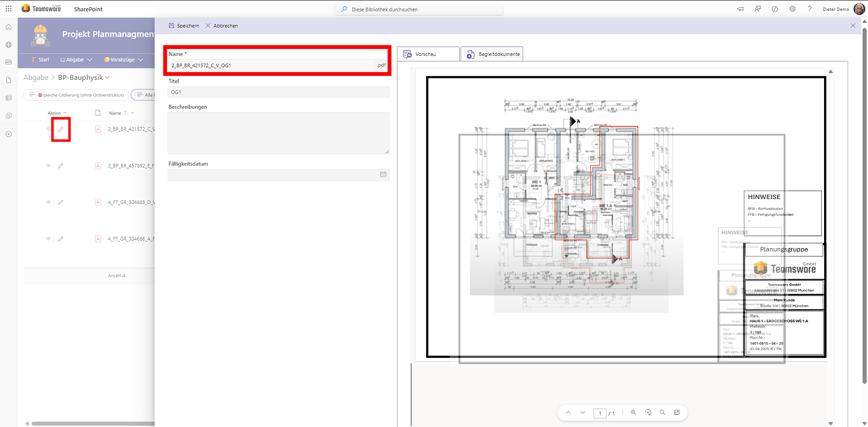Open the preview in a new window
The width and height of the screenshot is (868, 427).
coord(677,413)
